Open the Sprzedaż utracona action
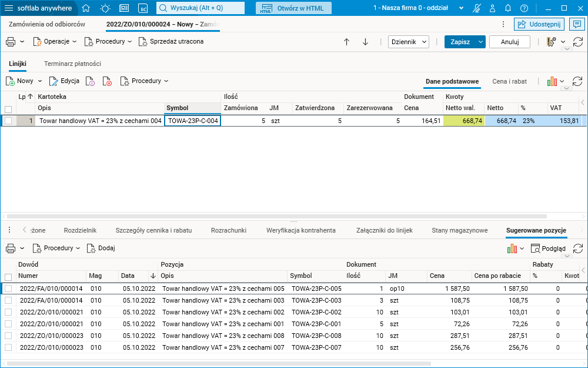Image resolution: width=588 pixels, height=368 pixels. (171, 42)
